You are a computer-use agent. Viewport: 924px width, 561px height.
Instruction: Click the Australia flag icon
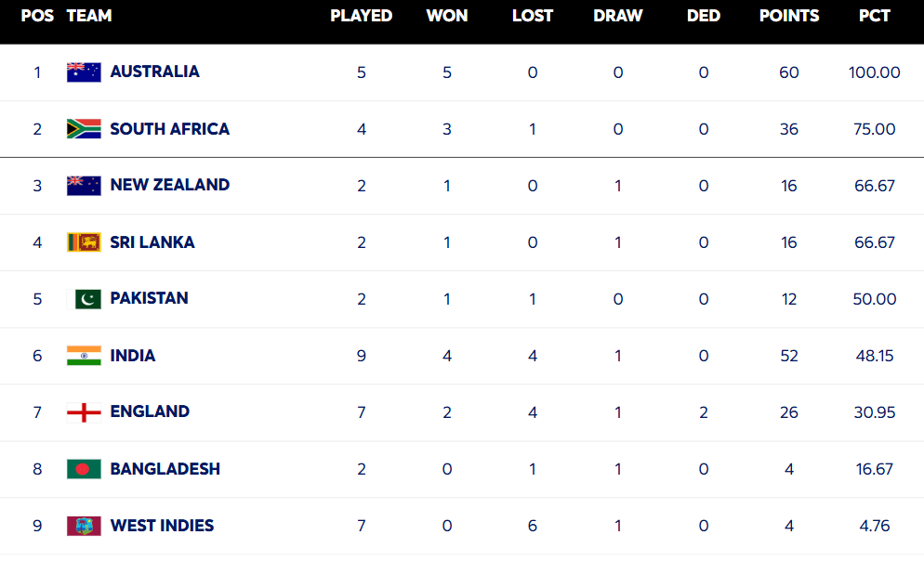tap(84, 72)
